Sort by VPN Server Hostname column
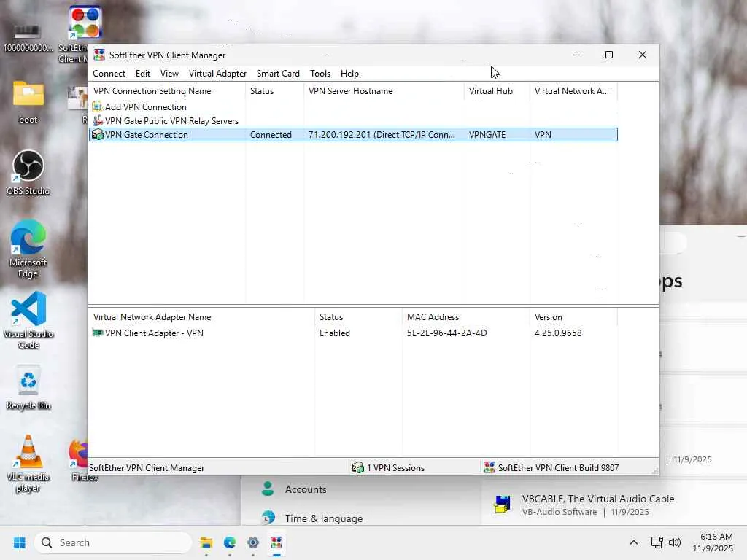 pos(384,91)
